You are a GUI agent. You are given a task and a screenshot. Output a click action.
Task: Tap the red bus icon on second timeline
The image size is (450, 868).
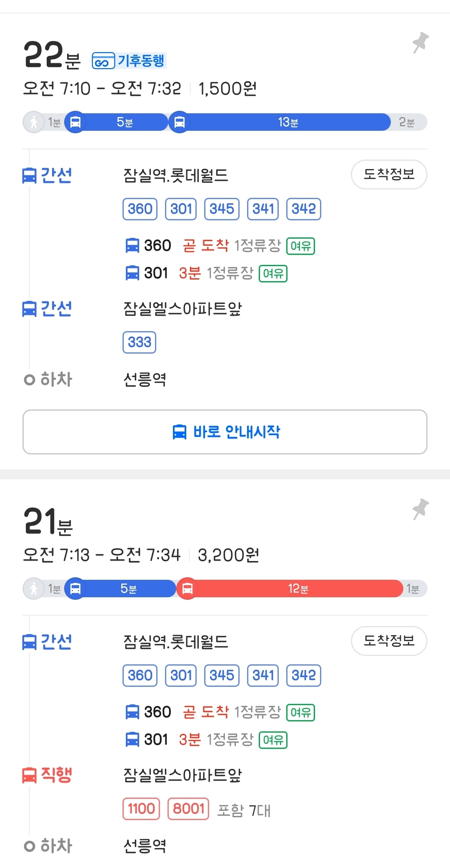pyautogui.click(x=187, y=589)
